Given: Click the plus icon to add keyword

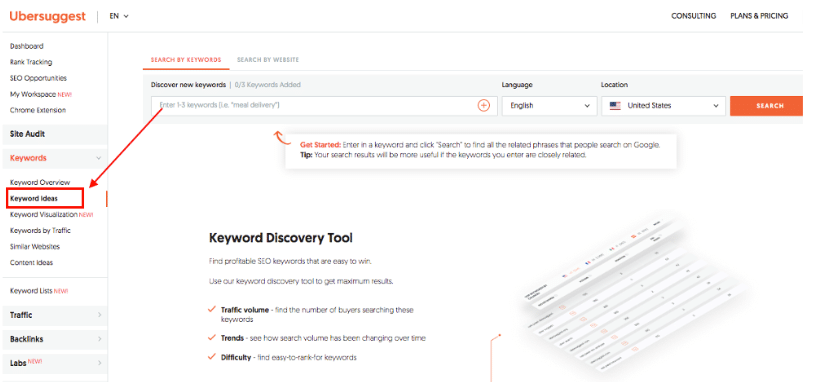Looking at the screenshot, I should click(484, 106).
